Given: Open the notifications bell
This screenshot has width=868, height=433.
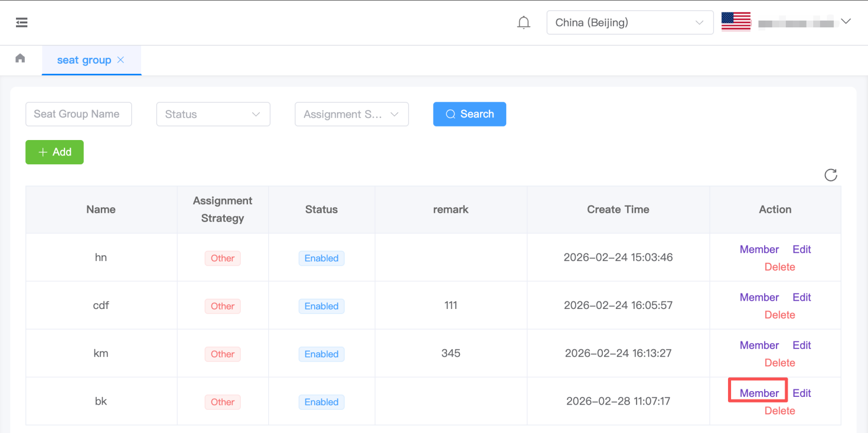Looking at the screenshot, I should click(524, 23).
